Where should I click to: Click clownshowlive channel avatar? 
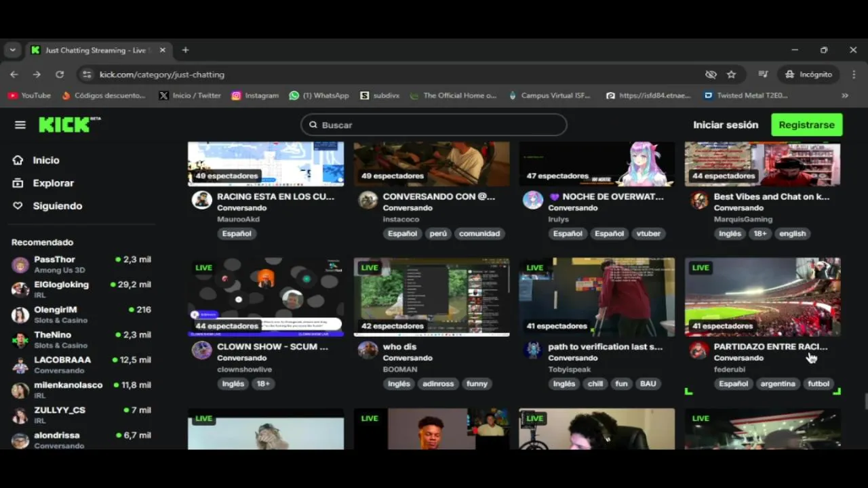pyautogui.click(x=201, y=350)
